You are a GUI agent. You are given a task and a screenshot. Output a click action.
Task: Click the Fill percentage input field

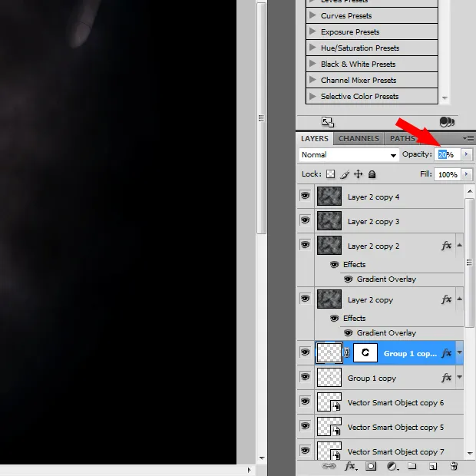(447, 174)
